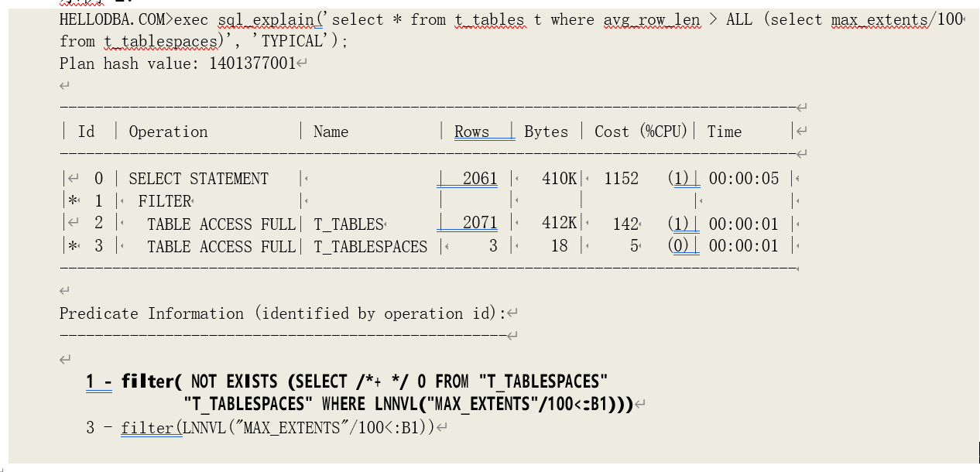Click the Id column header

(86, 132)
